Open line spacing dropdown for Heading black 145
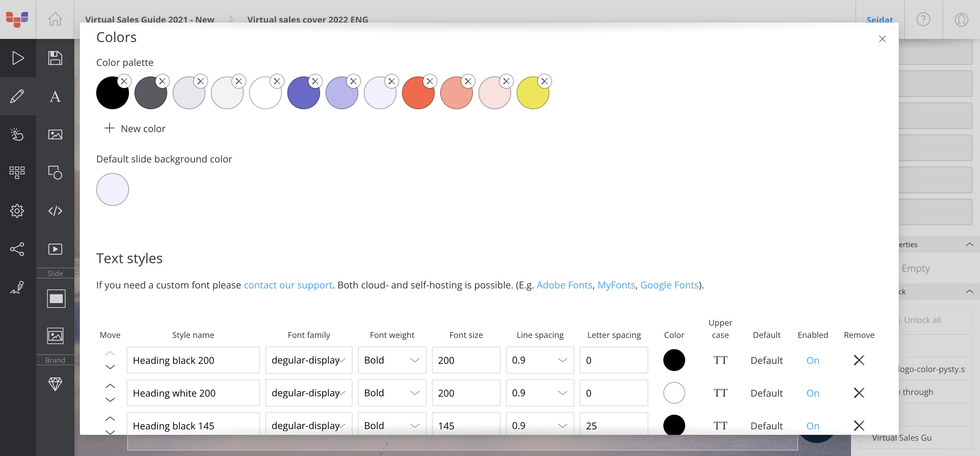The image size is (980, 456). 540,424
